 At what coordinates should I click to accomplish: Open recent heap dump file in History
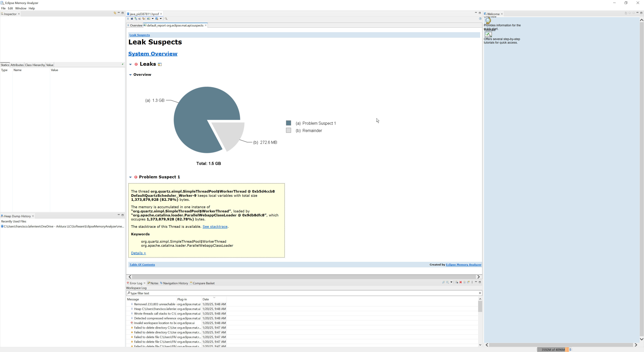pyautogui.click(x=63, y=227)
